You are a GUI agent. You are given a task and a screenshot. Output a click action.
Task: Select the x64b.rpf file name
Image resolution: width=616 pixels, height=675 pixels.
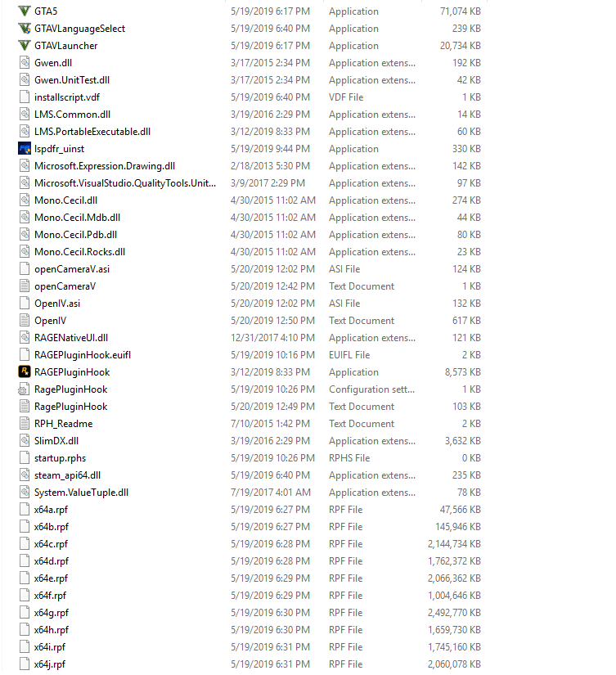52,527
